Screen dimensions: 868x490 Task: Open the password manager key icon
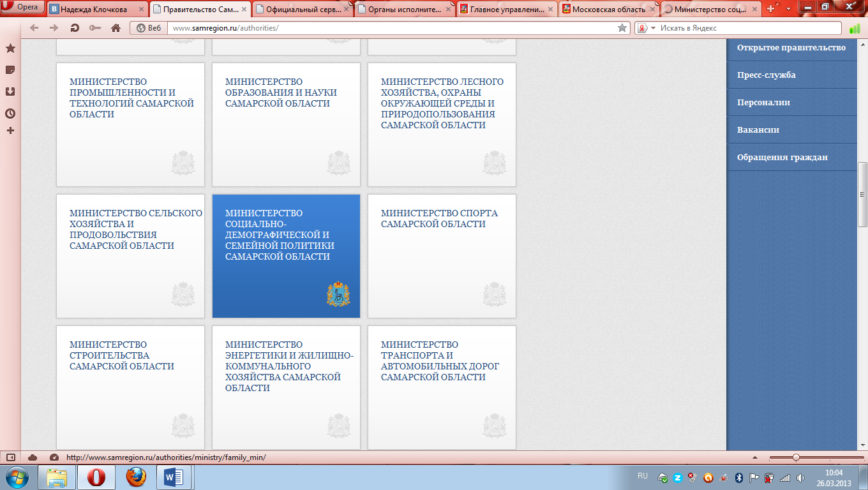(x=95, y=28)
